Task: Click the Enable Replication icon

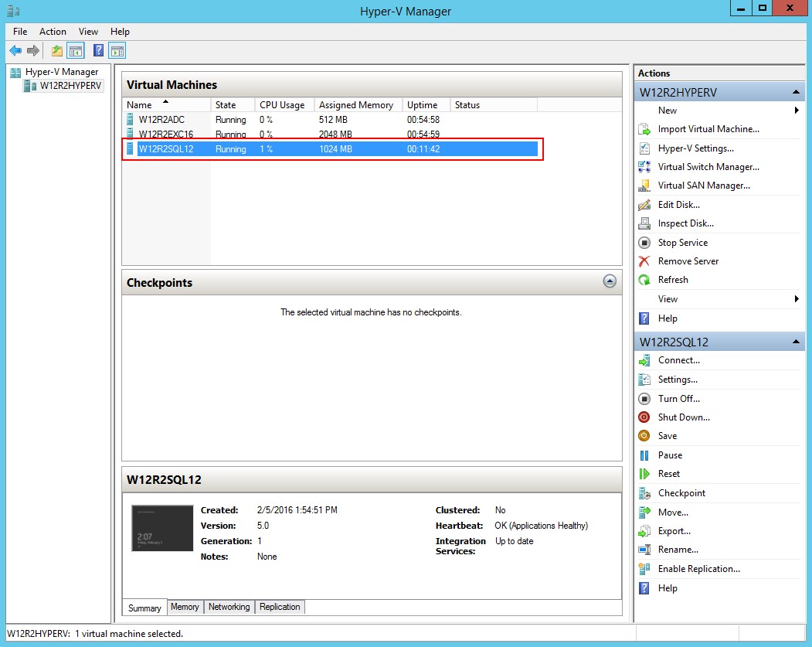Action: [644, 569]
